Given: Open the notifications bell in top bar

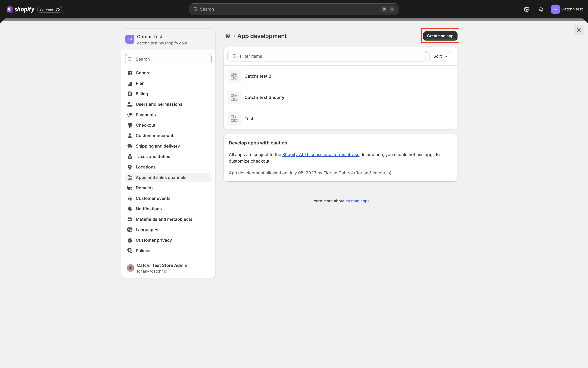Looking at the screenshot, I should tap(541, 9).
